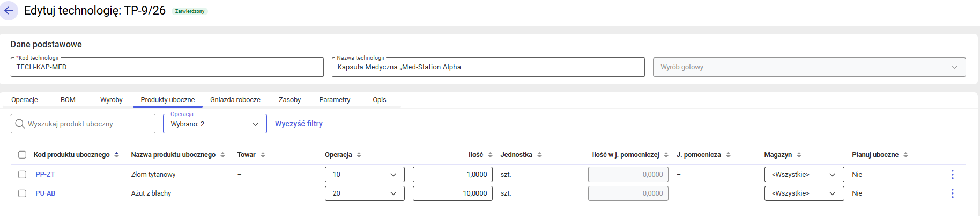Viewport: 980px width, 216px height.
Task: Open the Operacja filter dropdown
Action: tap(214, 124)
